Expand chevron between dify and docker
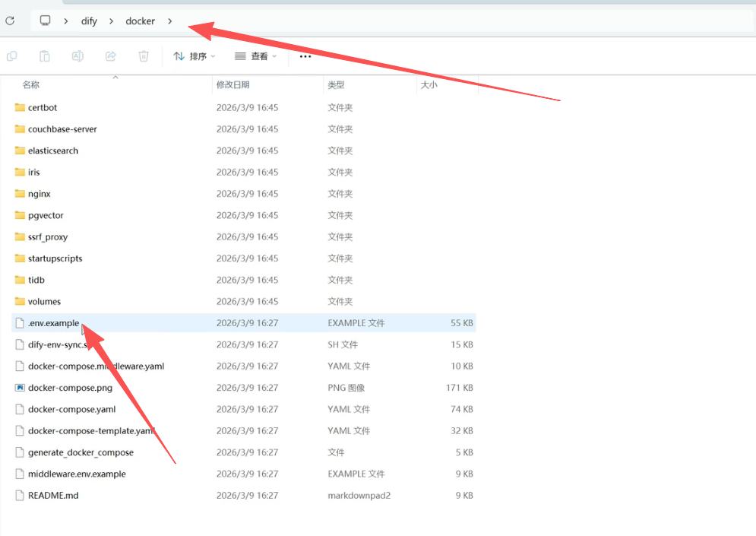The height and width of the screenshot is (536, 756). pos(112,21)
